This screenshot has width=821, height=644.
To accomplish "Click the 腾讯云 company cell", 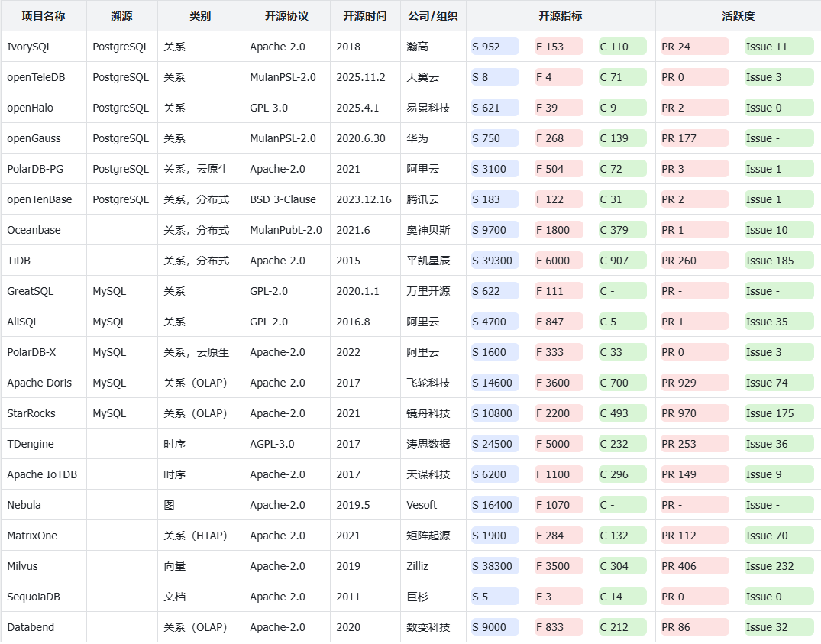I will [x=433, y=199].
